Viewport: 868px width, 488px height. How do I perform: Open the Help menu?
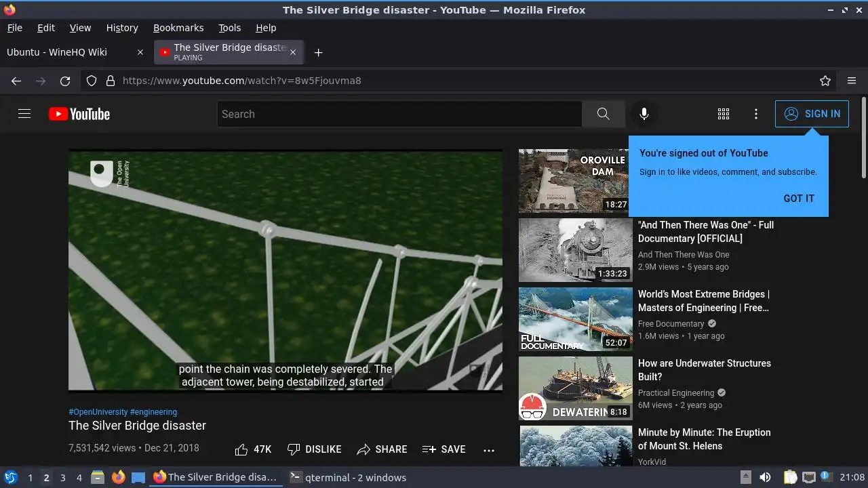coord(266,28)
